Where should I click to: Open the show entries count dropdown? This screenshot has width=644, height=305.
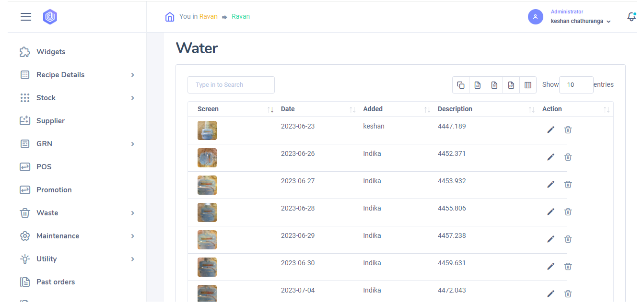(576, 85)
